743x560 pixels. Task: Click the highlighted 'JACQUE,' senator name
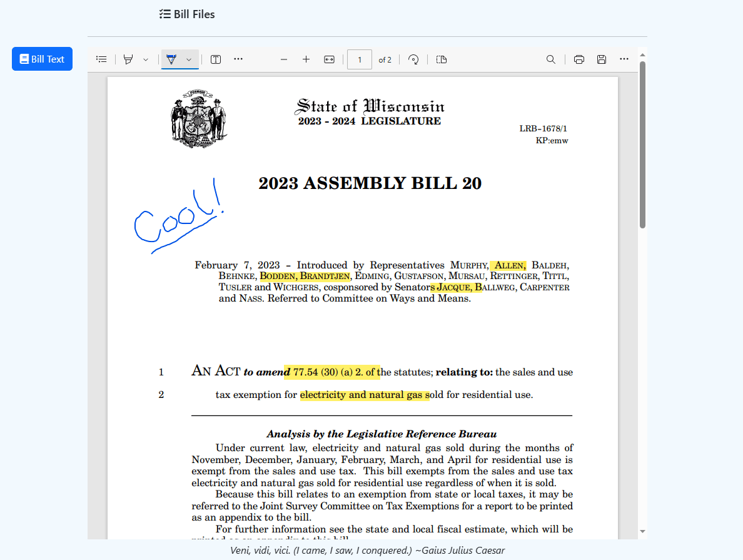click(x=453, y=287)
